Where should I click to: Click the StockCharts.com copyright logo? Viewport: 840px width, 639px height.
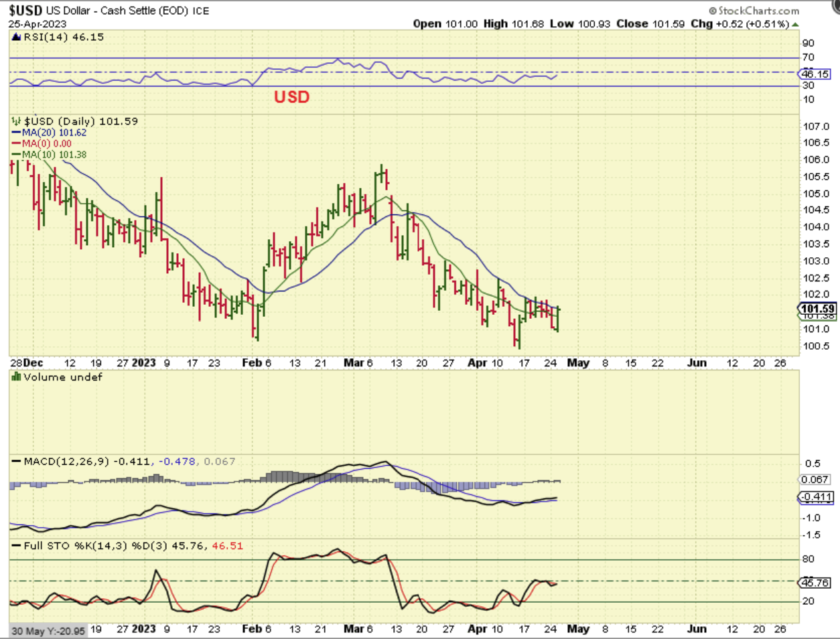(x=754, y=11)
